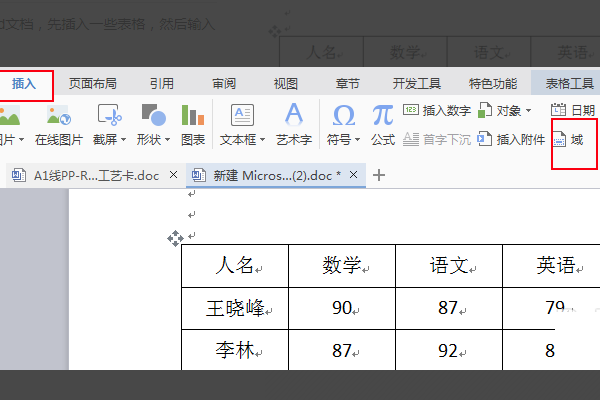
Task: Close the A1线PP-R...工艺卡.doc tab
Action: 173,175
